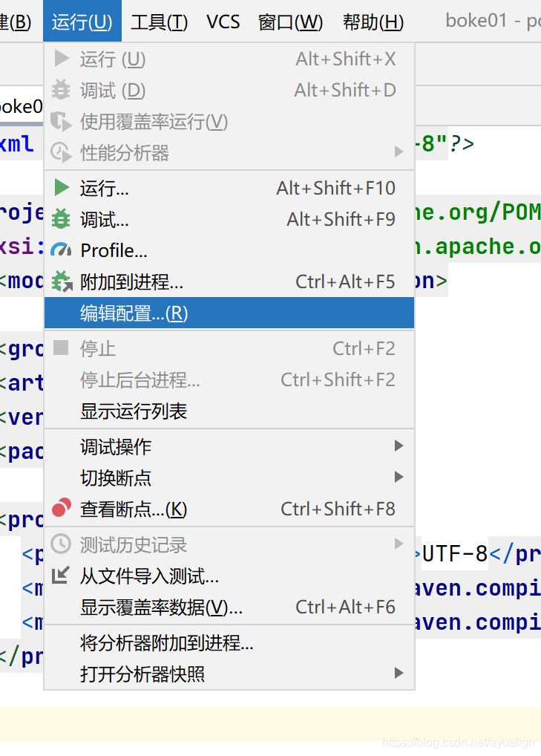Choose 运行... with Alt+Shift+F10

point(229,188)
